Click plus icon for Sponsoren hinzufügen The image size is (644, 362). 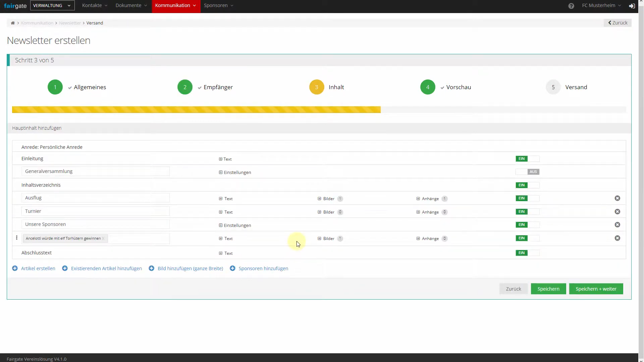tap(232, 268)
